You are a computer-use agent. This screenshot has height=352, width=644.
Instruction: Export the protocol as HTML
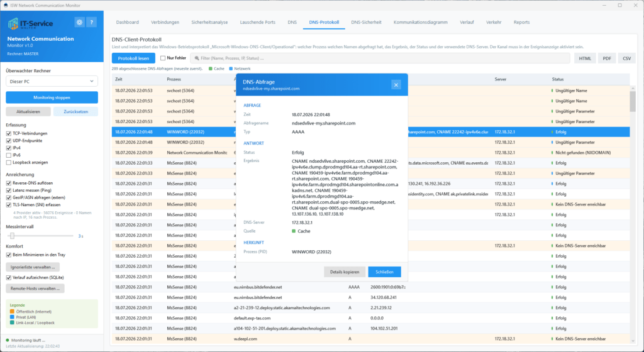coord(585,58)
